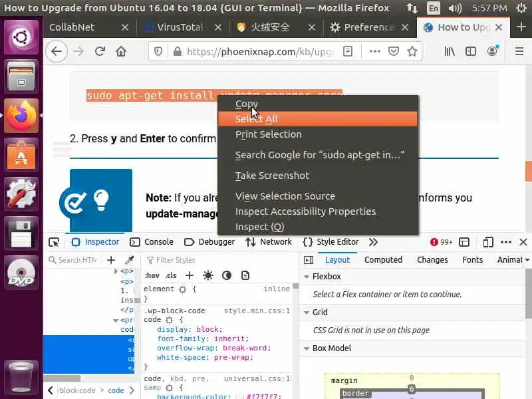Add a new CSS rule
This screenshot has width=532, height=399.
tap(190, 275)
